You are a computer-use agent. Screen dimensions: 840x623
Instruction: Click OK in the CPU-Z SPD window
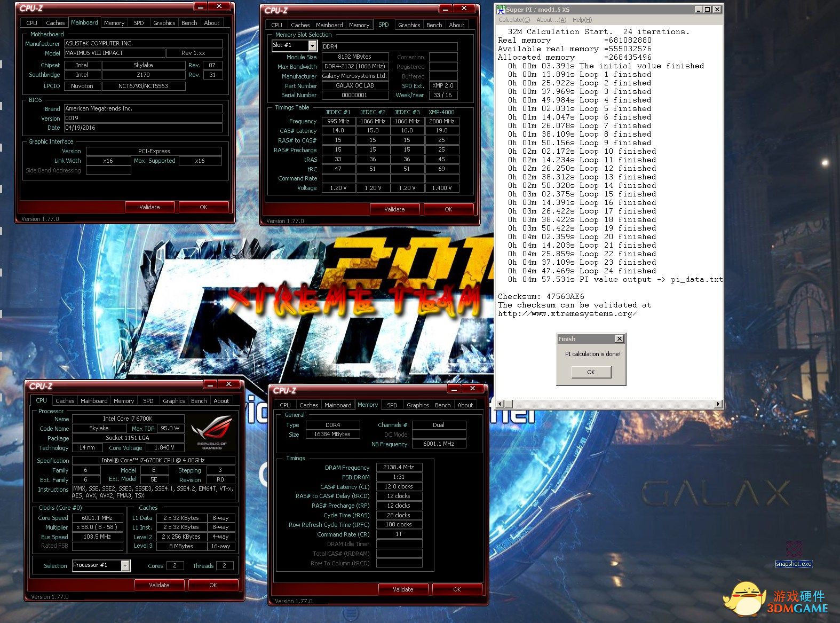tap(448, 209)
